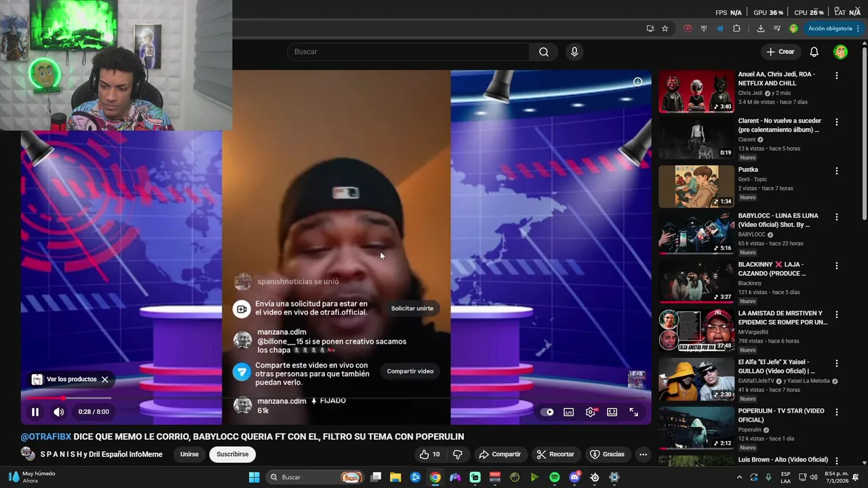Image resolution: width=868 pixels, height=488 pixels.
Task: Open the video info card icon
Action: 637,81
